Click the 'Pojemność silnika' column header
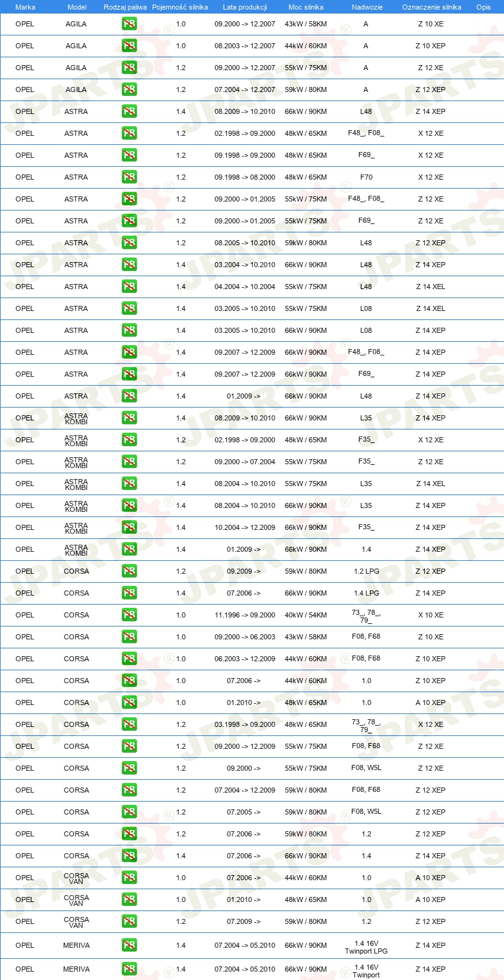 [180, 6]
